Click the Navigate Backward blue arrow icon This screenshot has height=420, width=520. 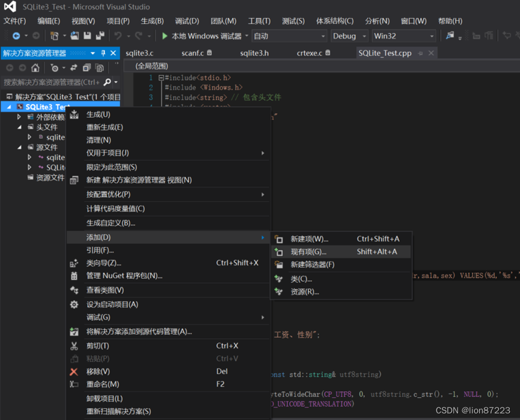[x=17, y=35]
